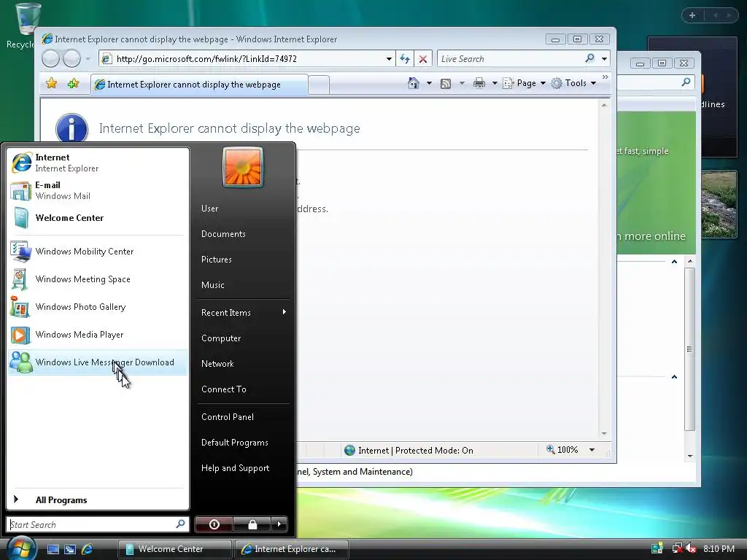This screenshot has width=747, height=560.
Task: Switch to Welcome Center taskbar button
Action: (x=174, y=549)
